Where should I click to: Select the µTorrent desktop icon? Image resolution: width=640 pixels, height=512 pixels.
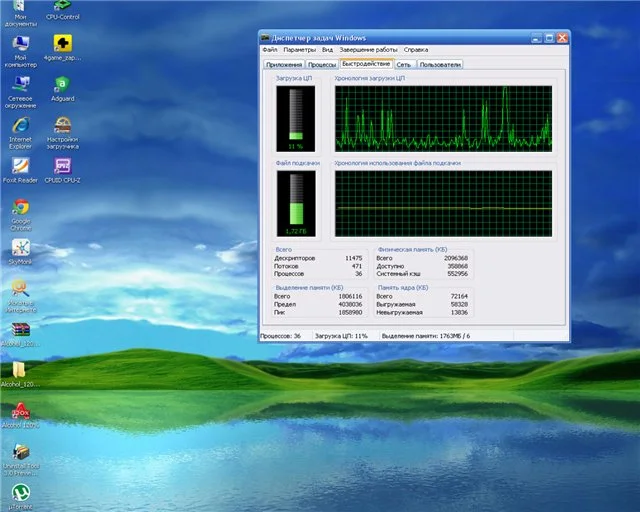pos(19,492)
